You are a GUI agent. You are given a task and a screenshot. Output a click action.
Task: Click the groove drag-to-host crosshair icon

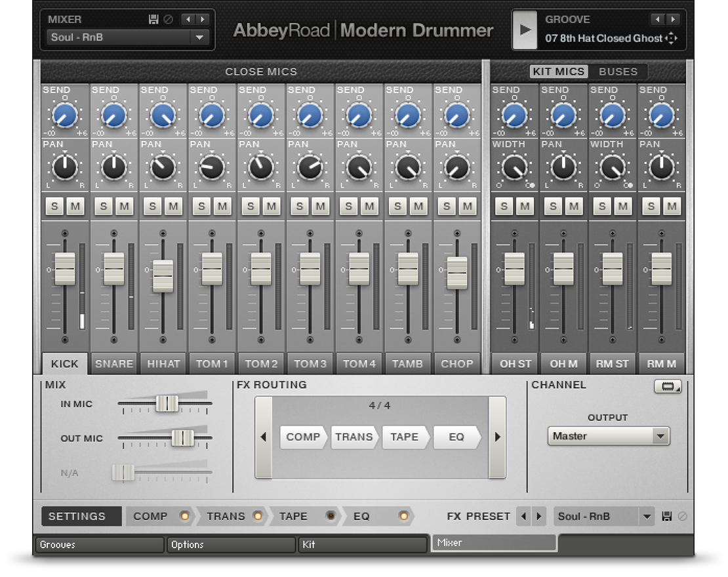pos(672,38)
